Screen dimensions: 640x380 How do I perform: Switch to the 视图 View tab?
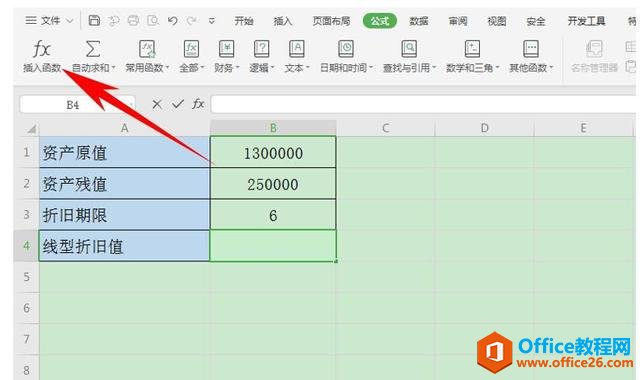pos(497,21)
